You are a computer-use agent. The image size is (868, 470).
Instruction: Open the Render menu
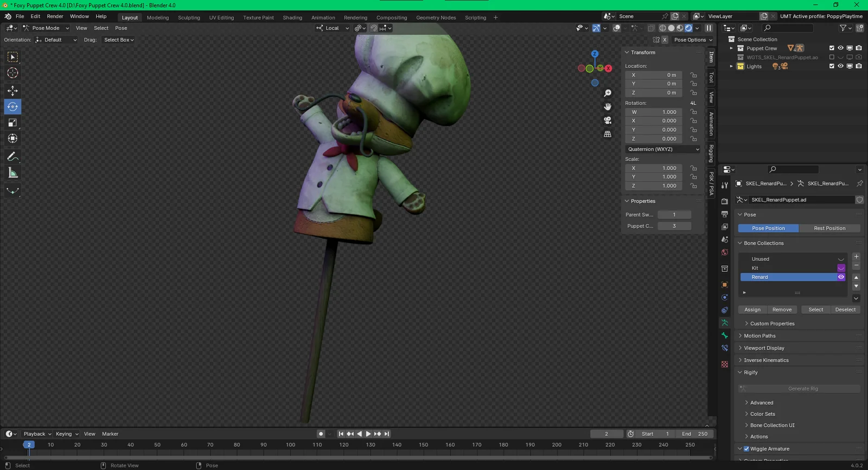pos(55,16)
